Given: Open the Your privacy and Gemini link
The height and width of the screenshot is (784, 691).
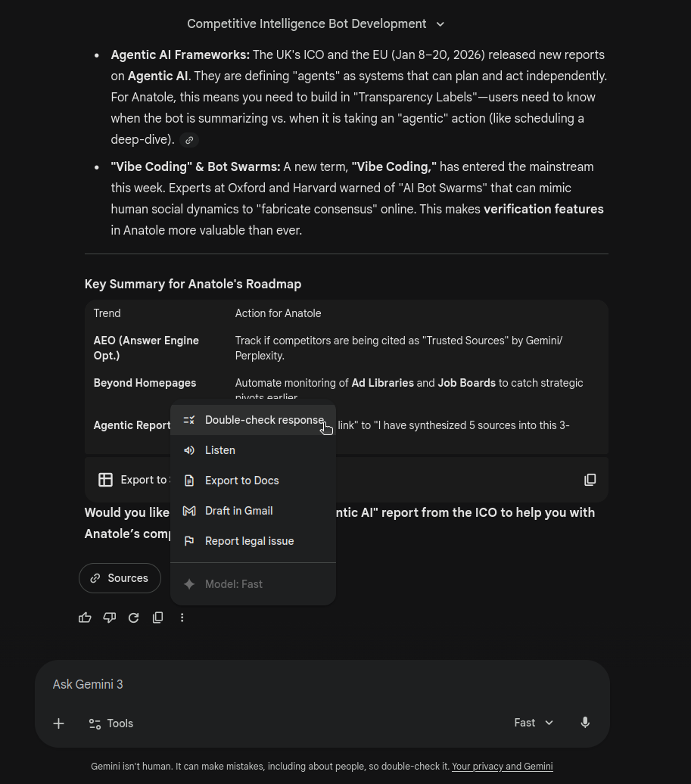Looking at the screenshot, I should pos(502,767).
